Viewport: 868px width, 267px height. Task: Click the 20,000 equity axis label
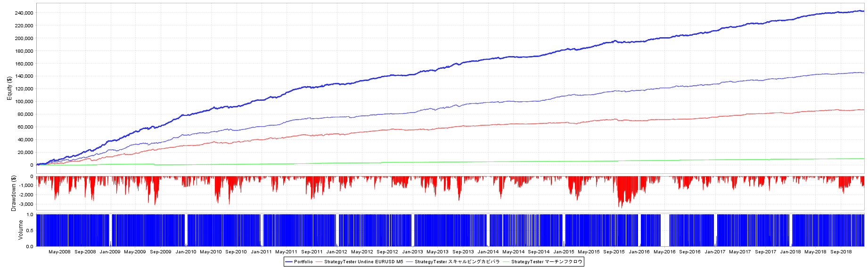[x=25, y=152]
